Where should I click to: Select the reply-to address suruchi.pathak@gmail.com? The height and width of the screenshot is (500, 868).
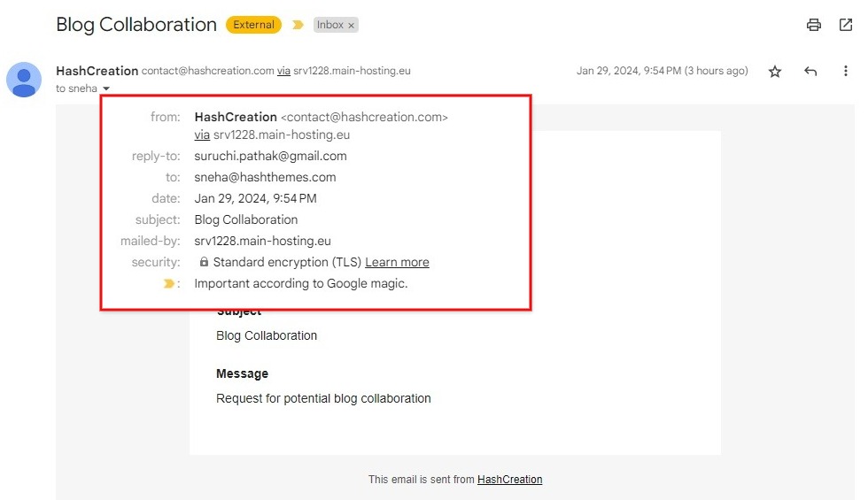pos(271,156)
